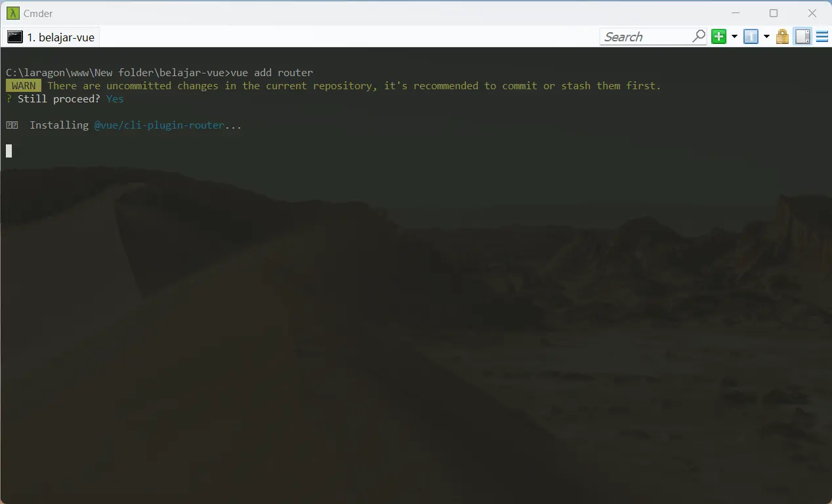832x504 pixels.
Task: Click the 'vue add router' command text
Action: [272, 73]
